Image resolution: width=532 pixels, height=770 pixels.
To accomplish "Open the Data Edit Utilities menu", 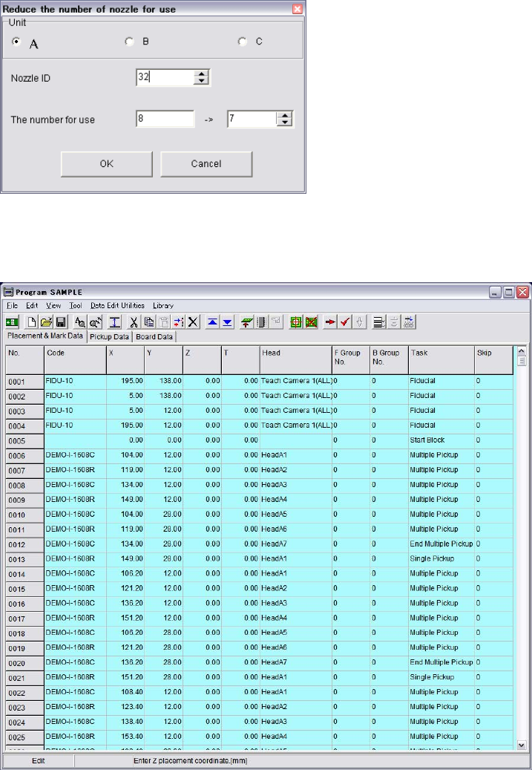I will coord(117,305).
